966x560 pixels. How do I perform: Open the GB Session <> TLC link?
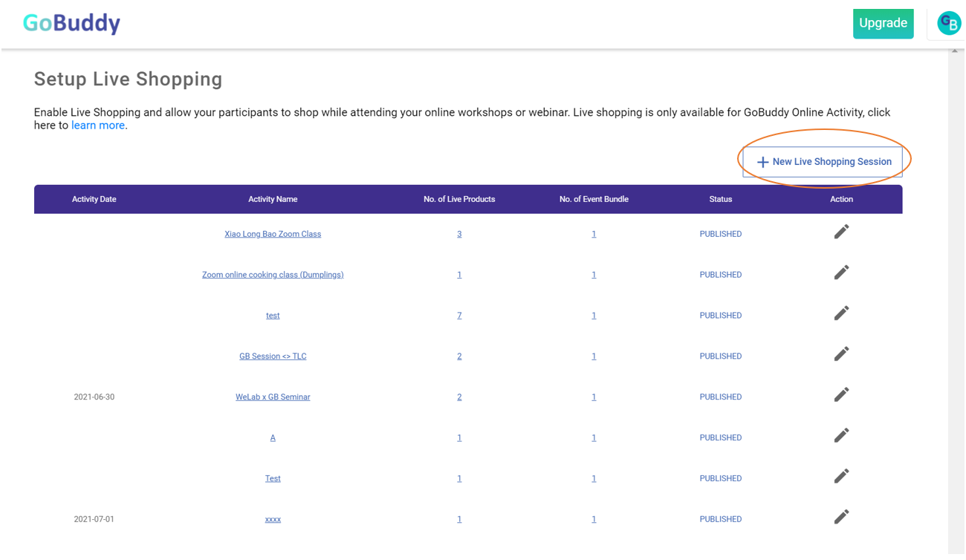(x=273, y=356)
